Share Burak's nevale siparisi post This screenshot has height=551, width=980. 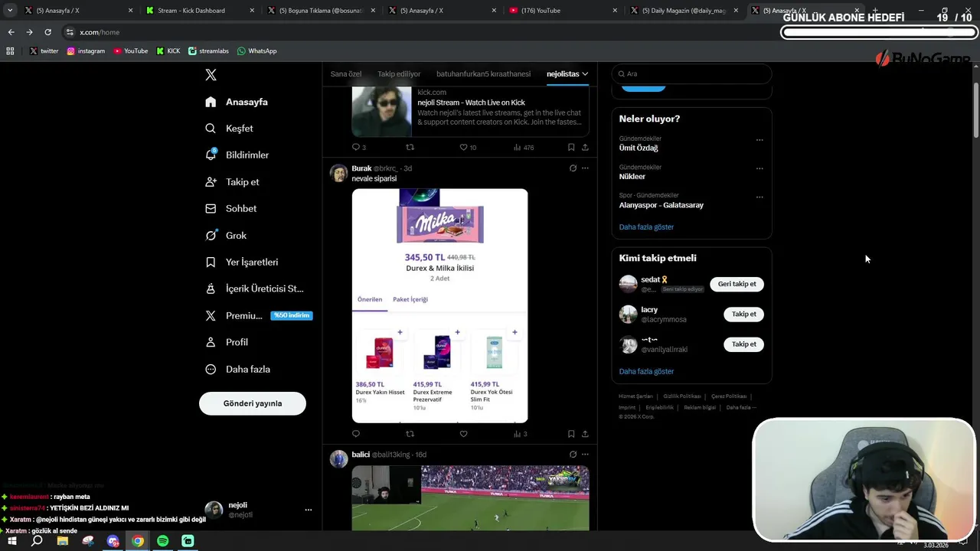pyautogui.click(x=585, y=434)
